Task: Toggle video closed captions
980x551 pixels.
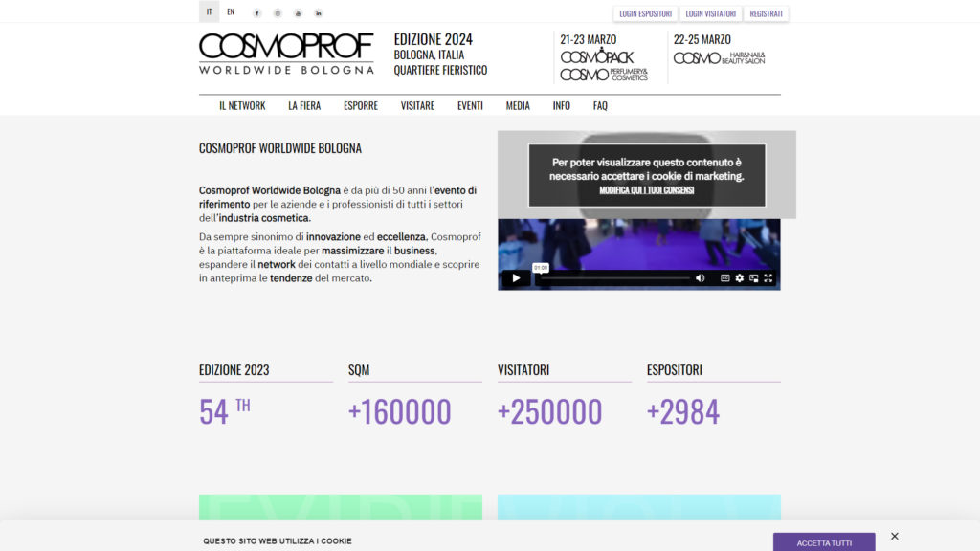Action: [725, 278]
